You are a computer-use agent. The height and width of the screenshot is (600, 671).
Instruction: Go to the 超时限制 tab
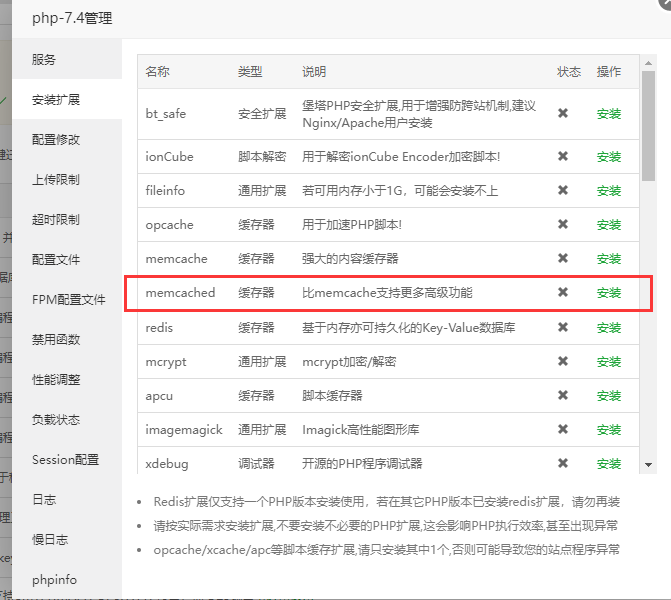point(67,219)
